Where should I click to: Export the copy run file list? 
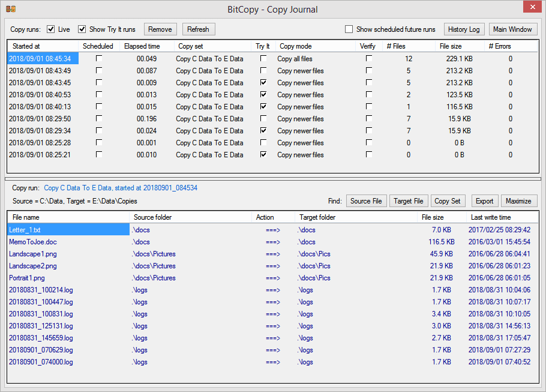click(485, 201)
